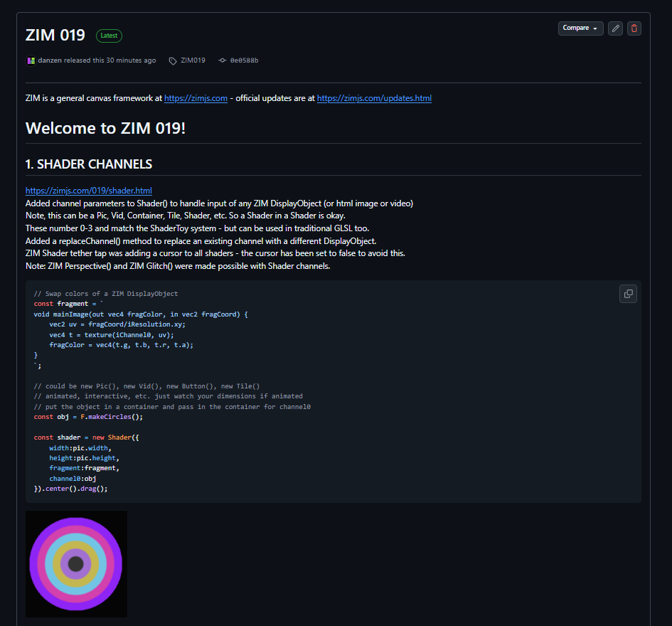Click the 1. SHADER CHANNELS heading
Image resolution: width=672 pixels, height=626 pixels.
click(89, 164)
